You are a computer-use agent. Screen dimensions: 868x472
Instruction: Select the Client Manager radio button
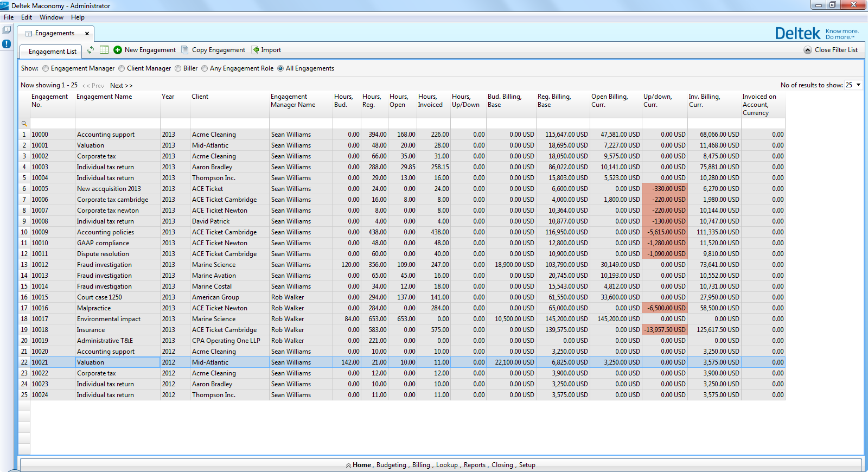(x=122, y=68)
